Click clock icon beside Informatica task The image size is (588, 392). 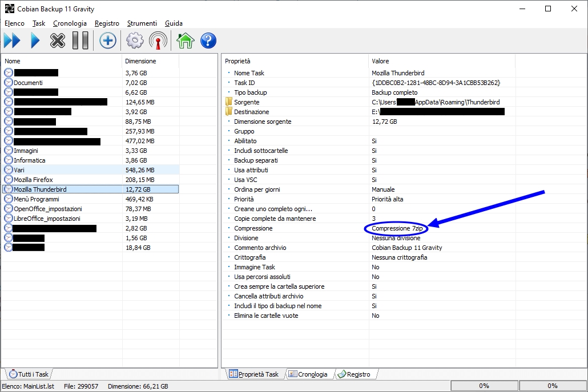point(8,160)
